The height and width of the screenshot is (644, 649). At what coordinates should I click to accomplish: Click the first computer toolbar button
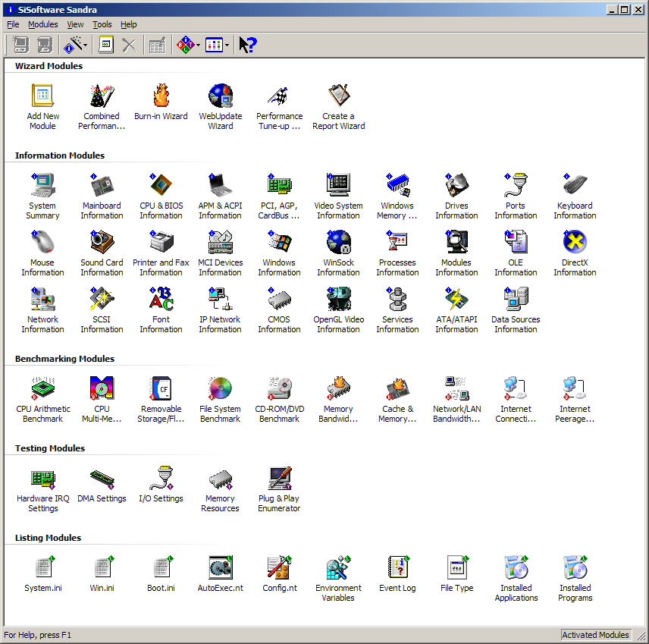pyautogui.click(x=20, y=45)
